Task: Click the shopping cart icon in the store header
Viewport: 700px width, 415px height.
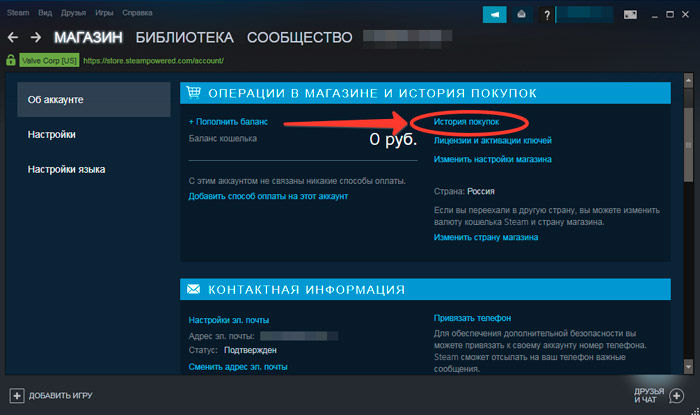Action: click(x=193, y=92)
